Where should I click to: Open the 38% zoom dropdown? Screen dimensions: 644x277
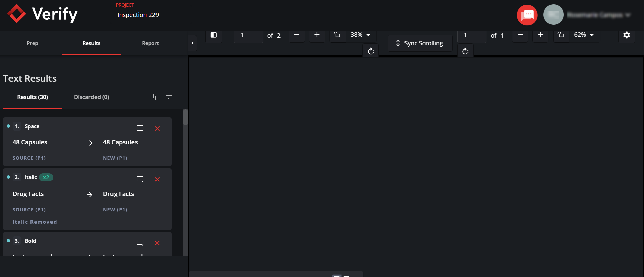click(x=360, y=35)
